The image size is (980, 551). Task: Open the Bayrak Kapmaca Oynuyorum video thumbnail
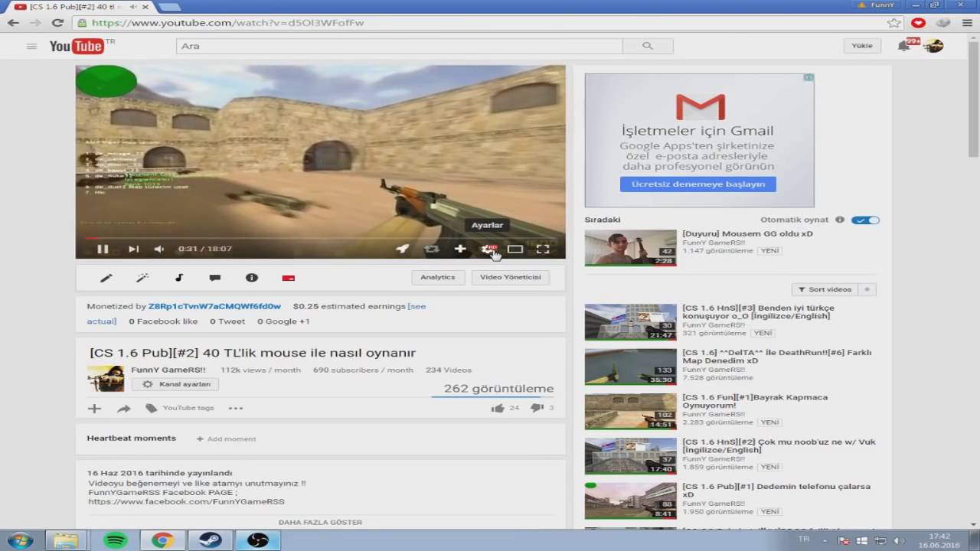point(631,412)
